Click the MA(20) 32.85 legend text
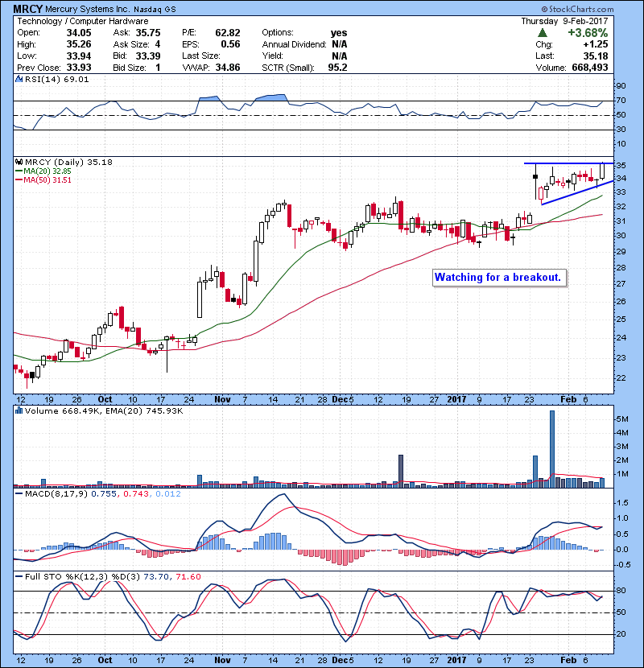The width and height of the screenshot is (644, 668). point(47,171)
